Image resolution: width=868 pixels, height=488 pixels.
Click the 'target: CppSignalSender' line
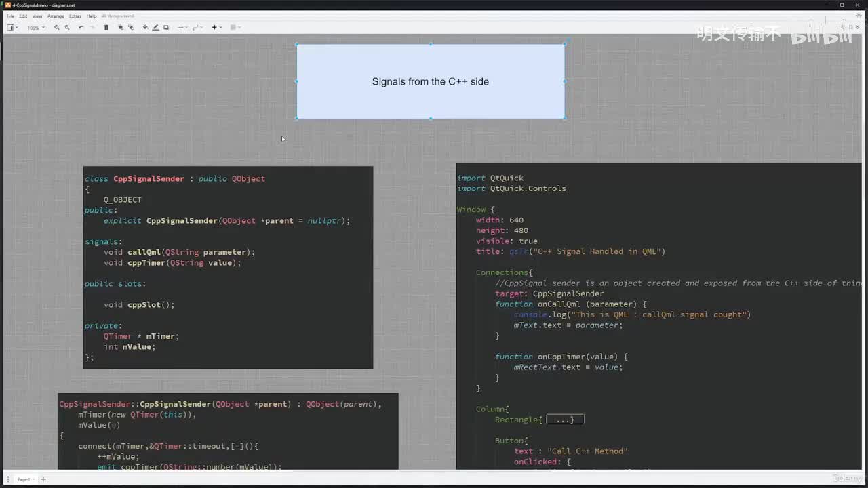point(549,293)
